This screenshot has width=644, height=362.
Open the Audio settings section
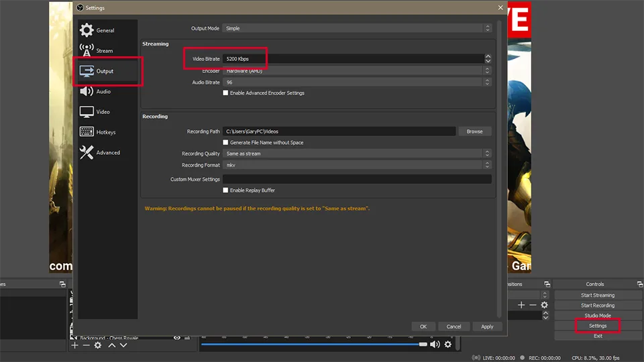[x=107, y=92]
